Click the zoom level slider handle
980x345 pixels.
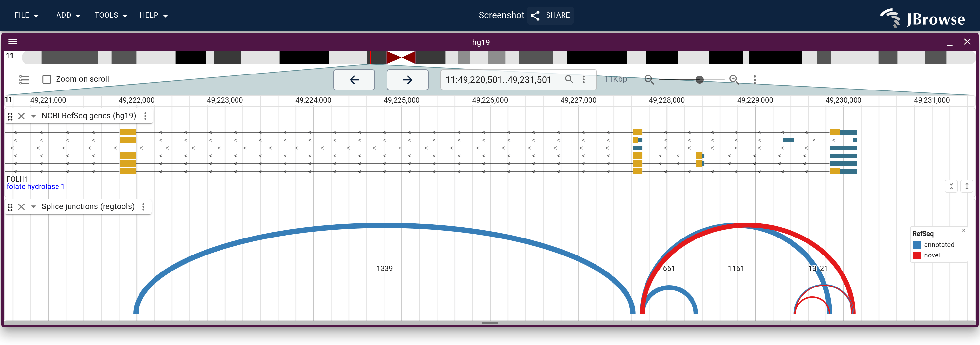click(x=699, y=79)
